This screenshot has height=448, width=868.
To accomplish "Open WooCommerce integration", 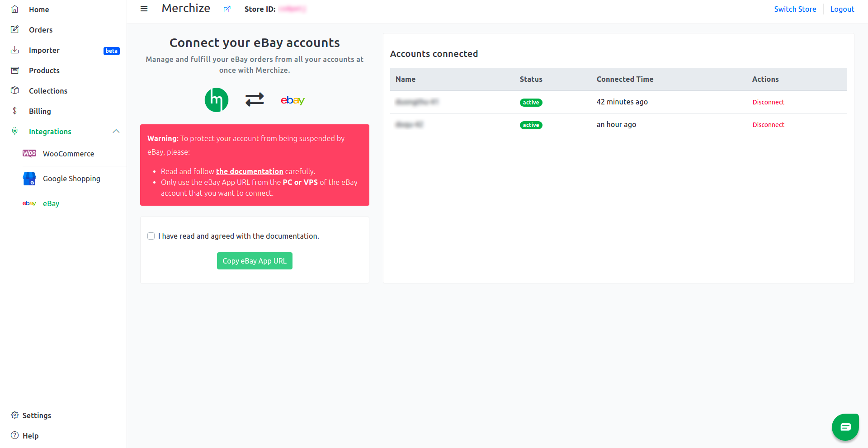I will coord(69,154).
